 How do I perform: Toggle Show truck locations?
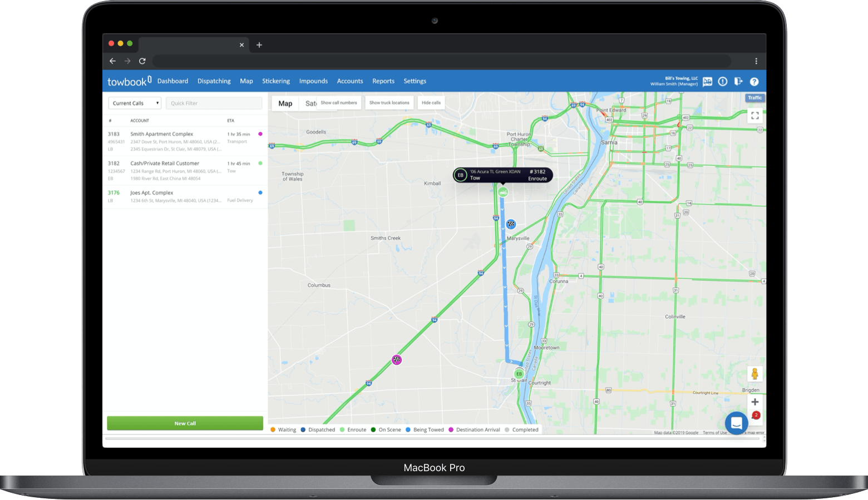[x=389, y=103]
